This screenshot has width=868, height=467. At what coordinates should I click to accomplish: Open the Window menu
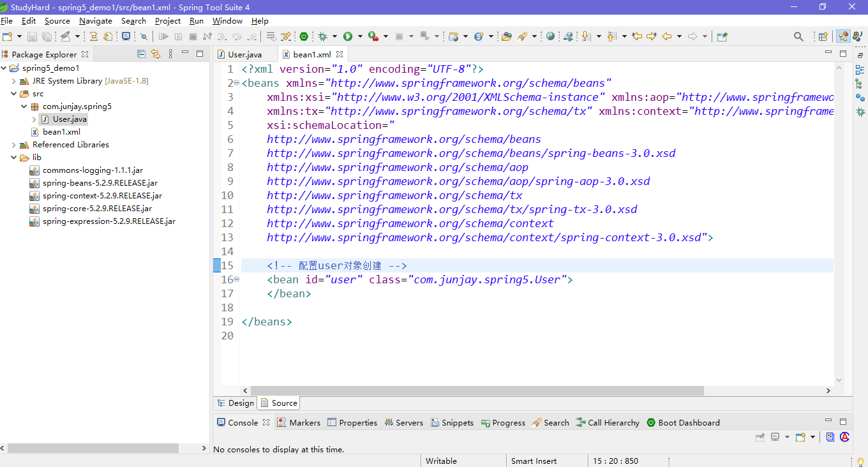point(227,21)
